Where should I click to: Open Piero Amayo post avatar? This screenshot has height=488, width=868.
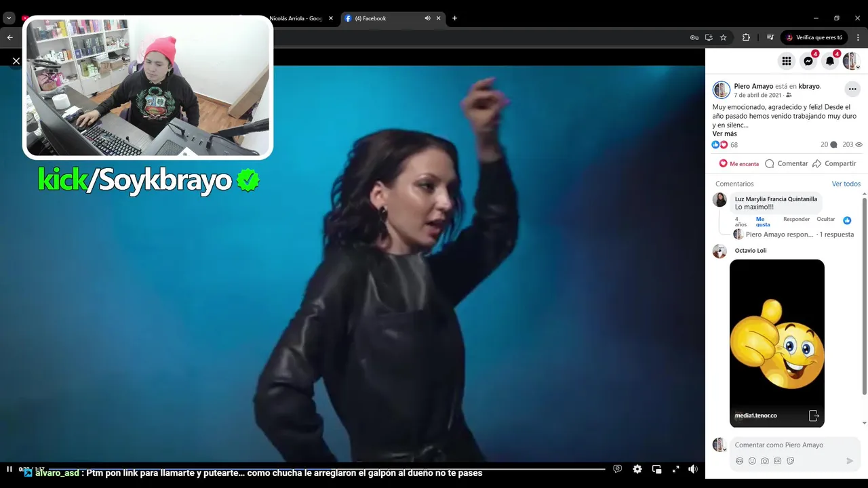tap(722, 89)
